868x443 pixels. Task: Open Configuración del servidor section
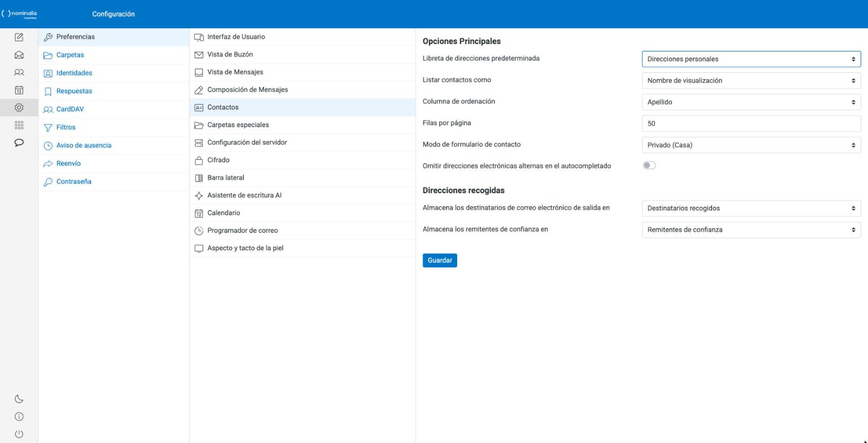click(302, 142)
